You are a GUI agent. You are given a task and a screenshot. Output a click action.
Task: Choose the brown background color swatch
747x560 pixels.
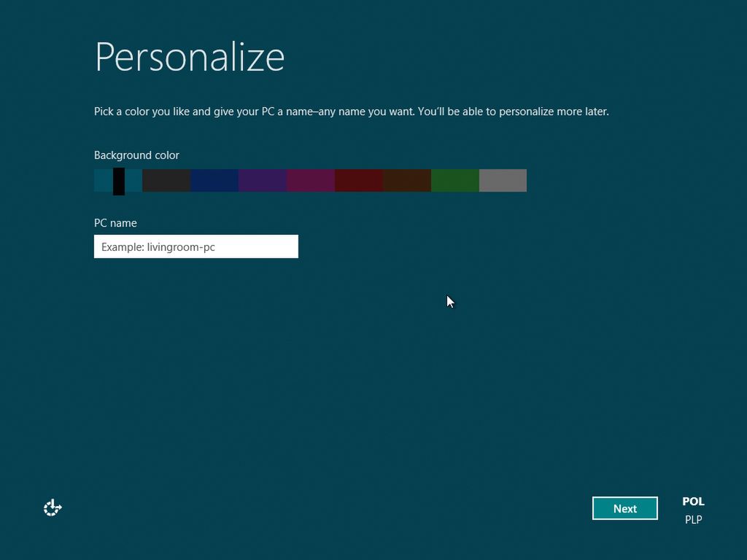coord(407,181)
